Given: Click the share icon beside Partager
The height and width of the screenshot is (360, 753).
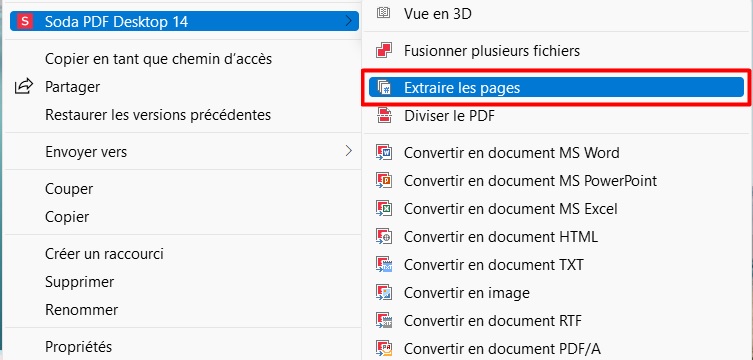Looking at the screenshot, I should coord(24,86).
